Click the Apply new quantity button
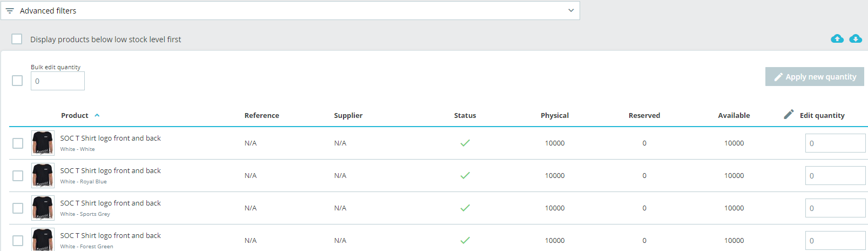The image size is (868, 251). tap(814, 77)
